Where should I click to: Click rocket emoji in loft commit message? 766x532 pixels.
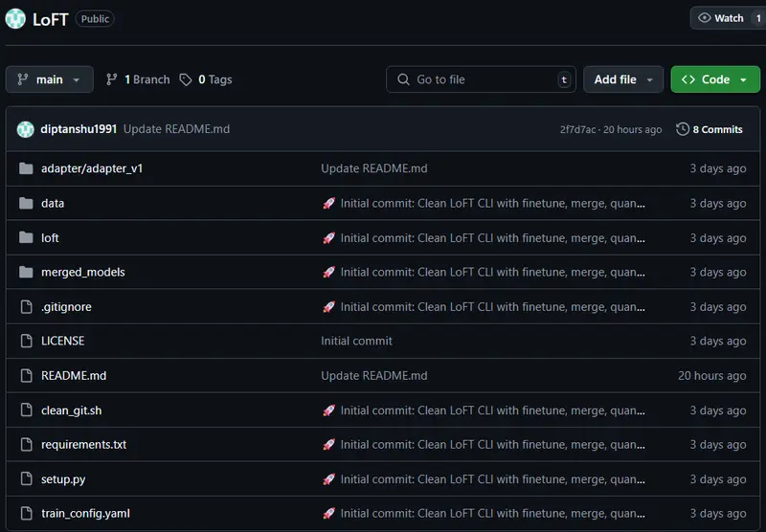click(x=328, y=237)
